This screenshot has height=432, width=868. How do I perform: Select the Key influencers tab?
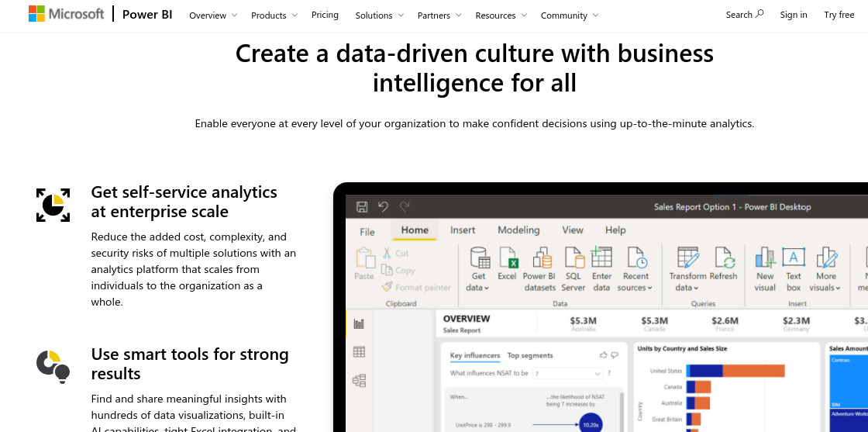point(475,356)
